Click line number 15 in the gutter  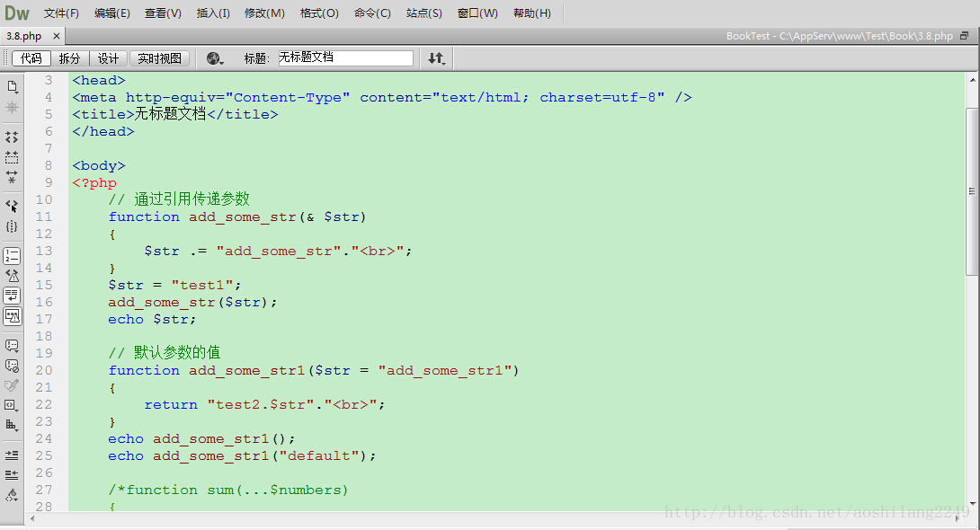pos(44,286)
